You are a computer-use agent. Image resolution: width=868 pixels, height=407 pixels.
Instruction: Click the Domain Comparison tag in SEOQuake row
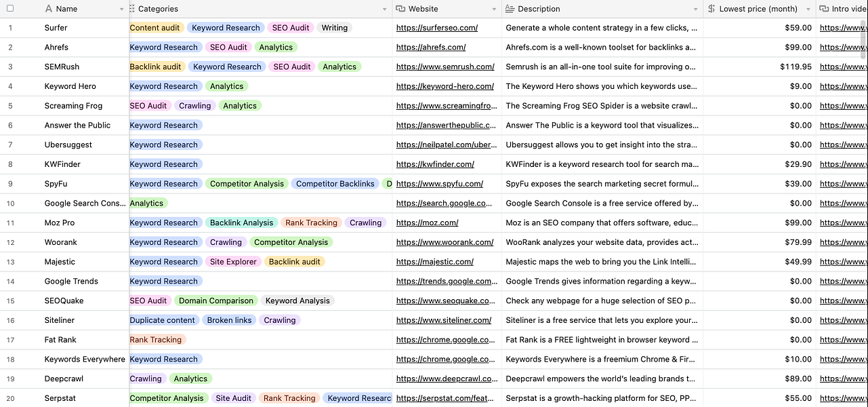[x=216, y=301]
